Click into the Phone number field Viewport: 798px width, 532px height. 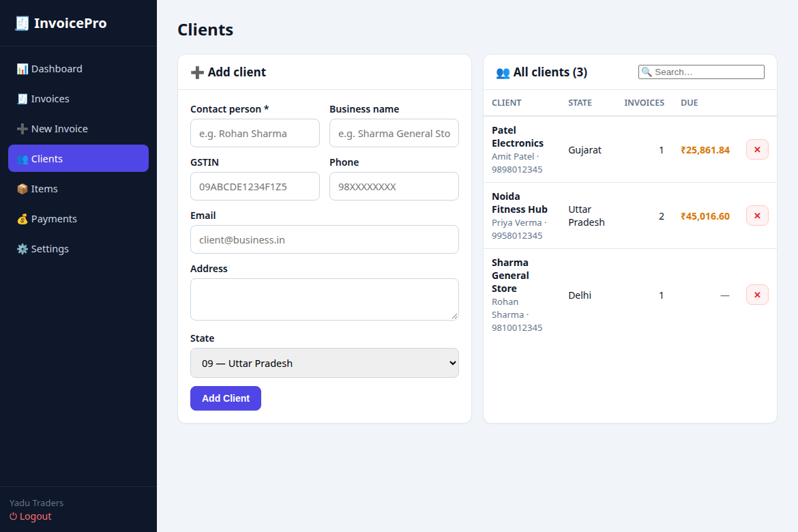tap(394, 186)
